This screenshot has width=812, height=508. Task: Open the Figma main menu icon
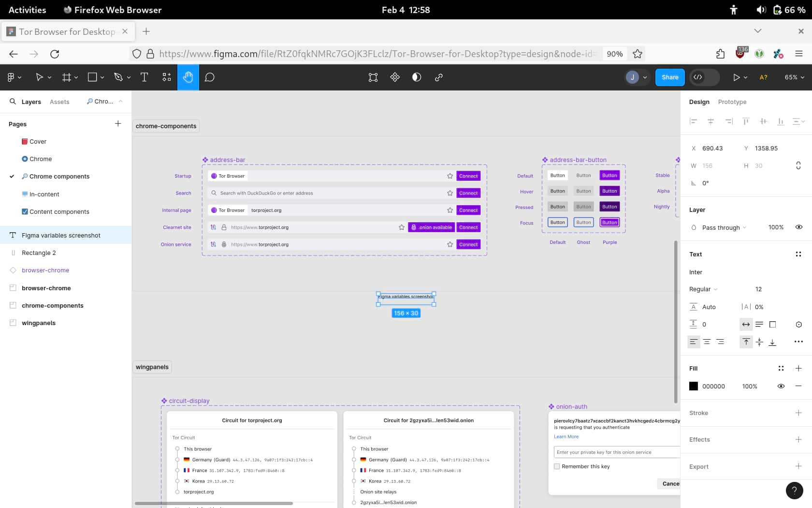(x=11, y=77)
